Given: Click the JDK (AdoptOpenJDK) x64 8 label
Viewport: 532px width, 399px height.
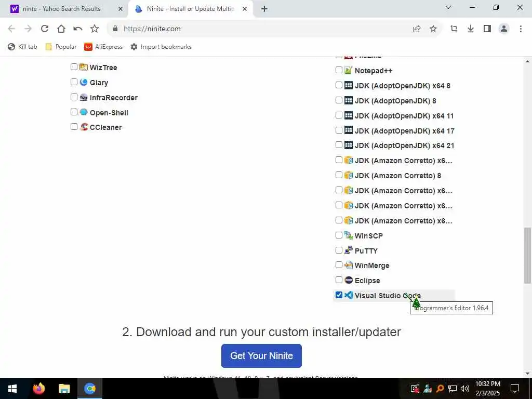Looking at the screenshot, I should (403, 86).
